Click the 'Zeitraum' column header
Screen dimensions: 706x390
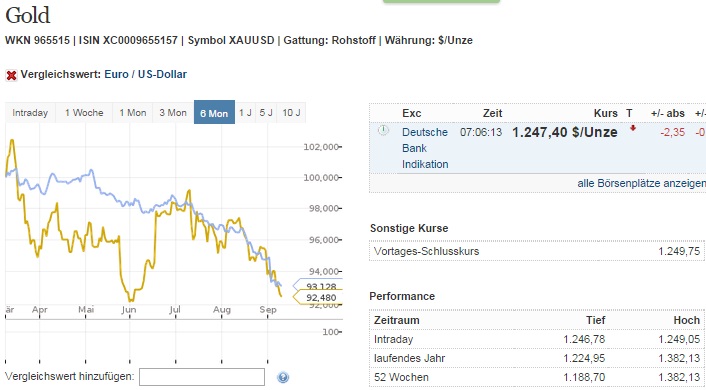pyautogui.click(x=397, y=320)
